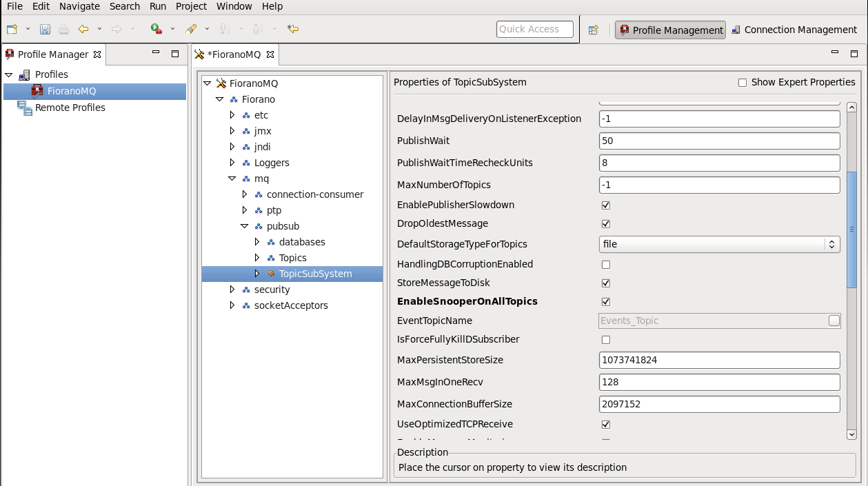Toggle EnablePublisherSlowdown checkbox
This screenshot has width=868, height=486.
pyautogui.click(x=606, y=205)
